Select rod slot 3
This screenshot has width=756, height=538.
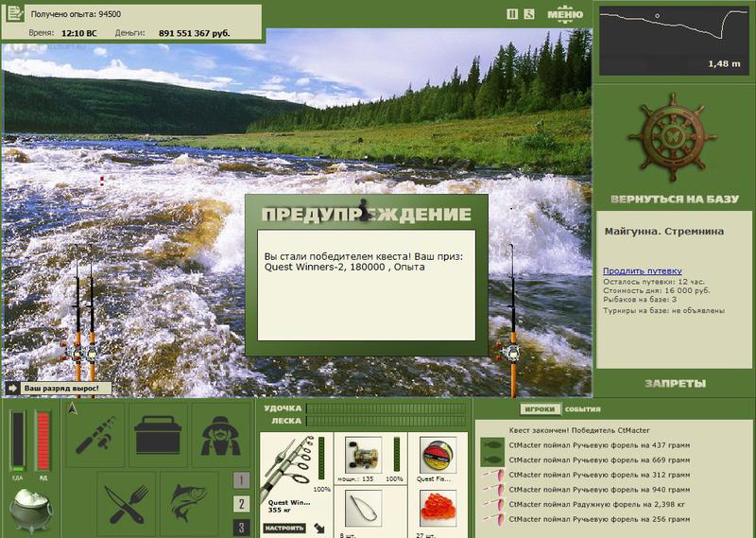click(242, 527)
